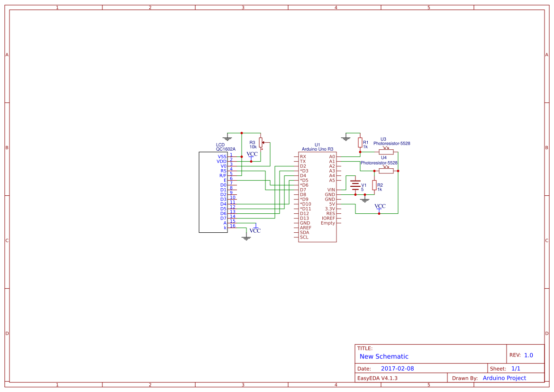Click the ground symbol below the LCD
The height and width of the screenshot is (392, 554).
[x=246, y=237]
